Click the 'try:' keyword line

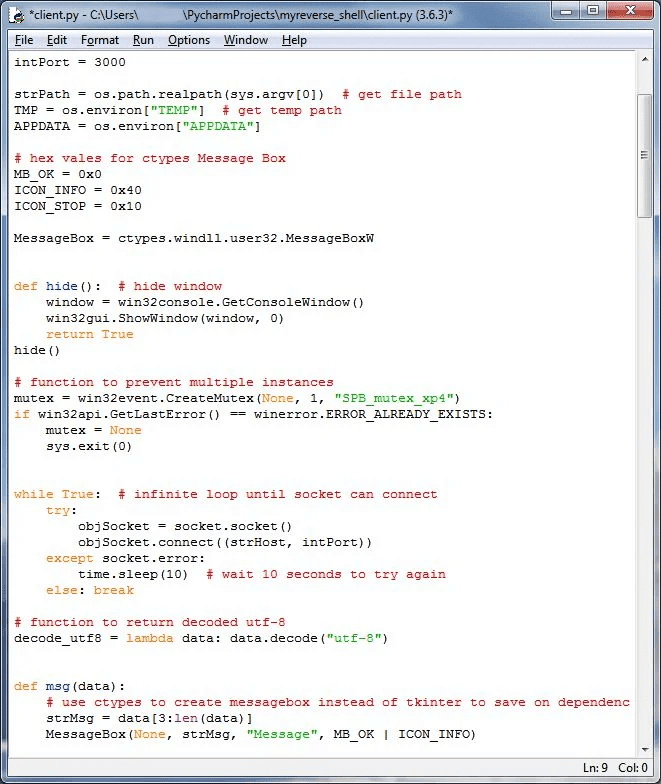click(x=61, y=510)
